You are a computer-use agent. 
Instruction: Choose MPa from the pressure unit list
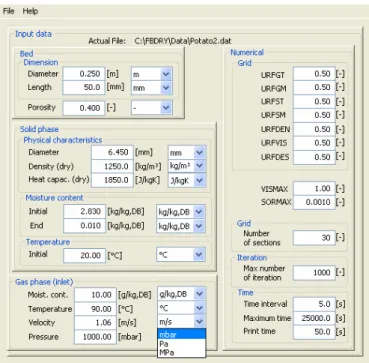(182, 352)
